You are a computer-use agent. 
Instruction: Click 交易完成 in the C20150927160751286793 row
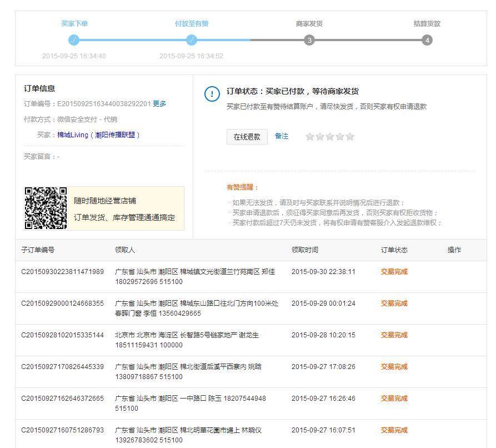tap(394, 430)
